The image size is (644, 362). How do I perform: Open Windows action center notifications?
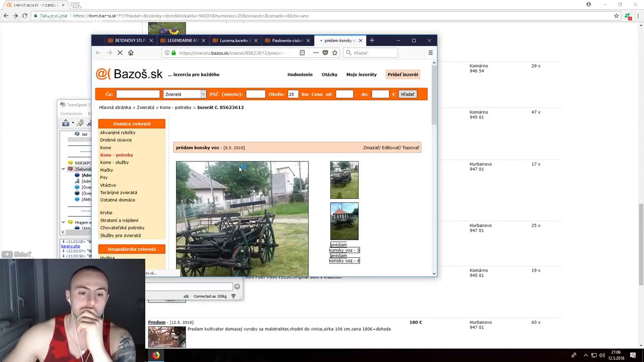coord(633,355)
